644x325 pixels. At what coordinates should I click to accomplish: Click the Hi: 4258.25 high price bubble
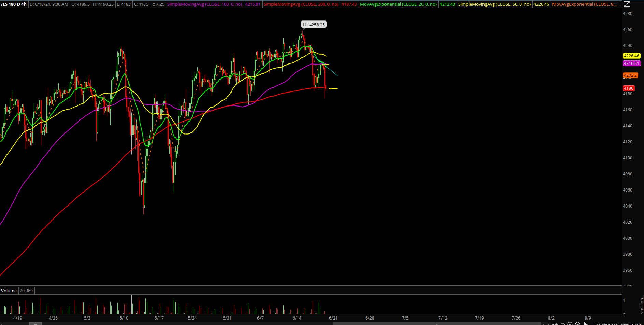[313, 24]
